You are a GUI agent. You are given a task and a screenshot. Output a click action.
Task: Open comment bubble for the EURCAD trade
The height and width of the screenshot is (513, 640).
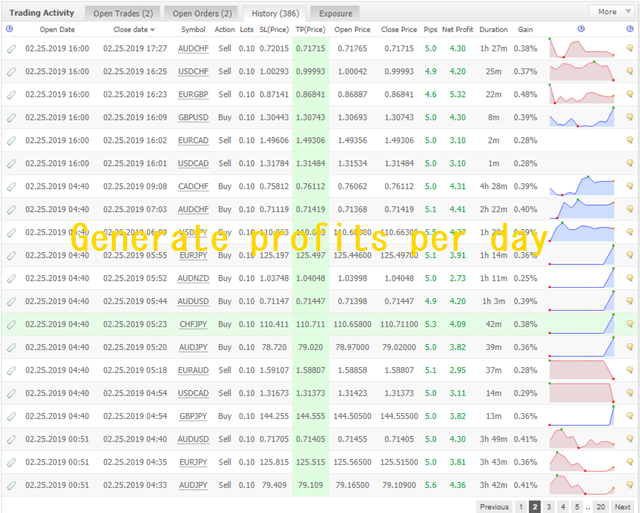pos(630,140)
